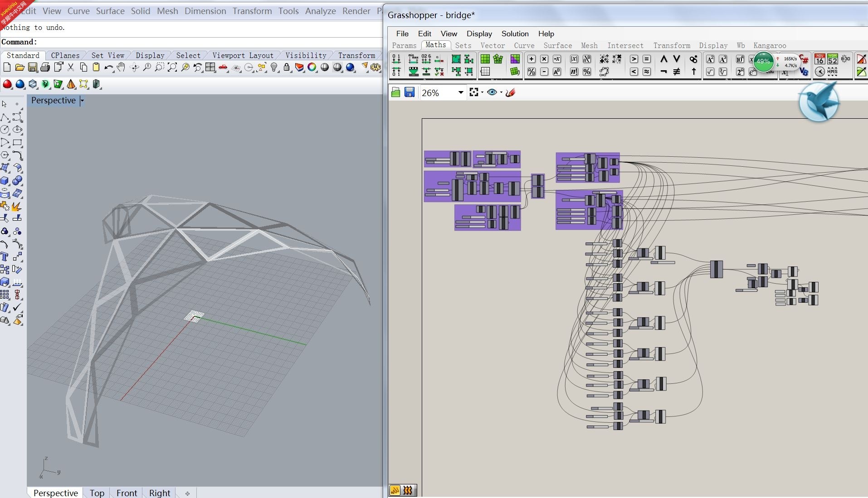Switch to Front viewport tab
This screenshot has height=498, width=868.
[127, 493]
